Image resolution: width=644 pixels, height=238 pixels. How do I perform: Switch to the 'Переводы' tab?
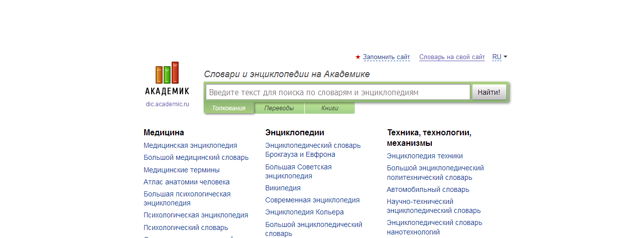[x=279, y=108]
